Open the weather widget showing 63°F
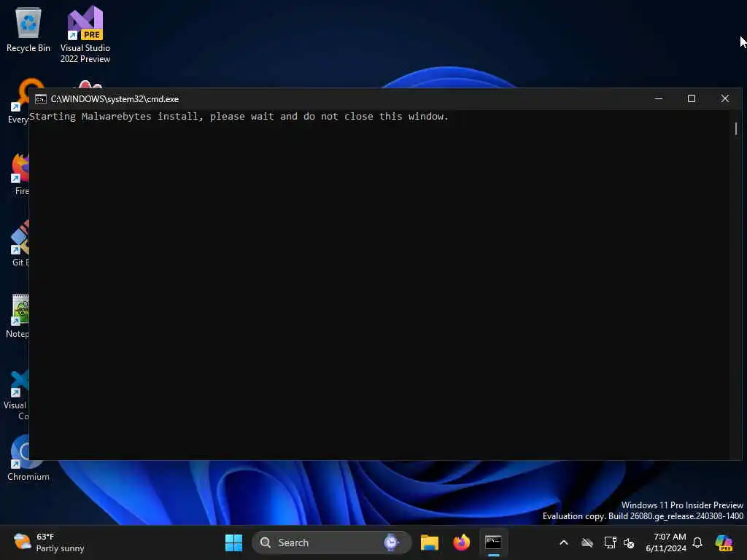The image size is (747, 560). click(49, 542)
